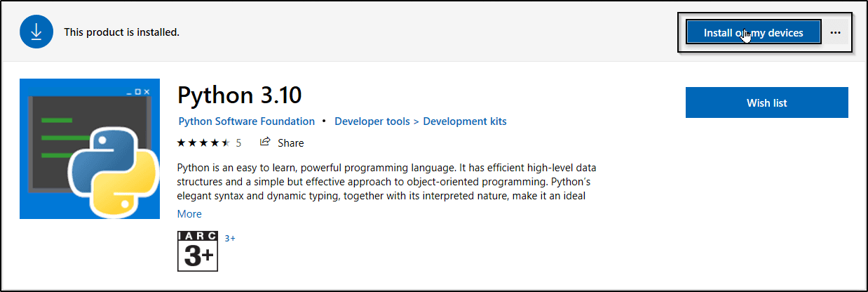Click 'This product is installed.' message

click(122, 32)
